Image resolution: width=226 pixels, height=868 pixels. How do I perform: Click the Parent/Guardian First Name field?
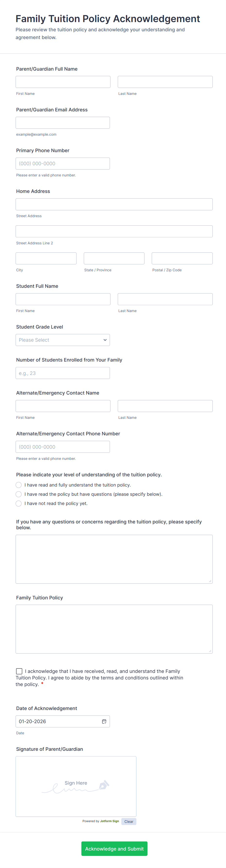tap(63, 82)
